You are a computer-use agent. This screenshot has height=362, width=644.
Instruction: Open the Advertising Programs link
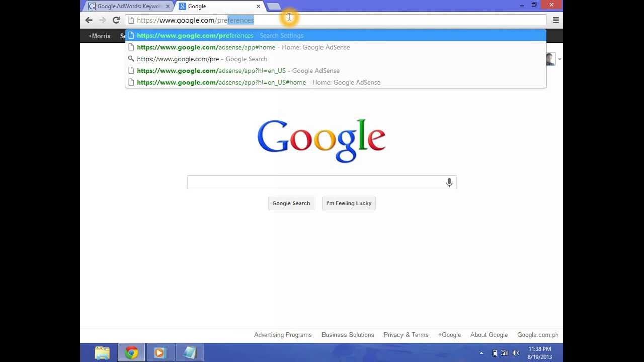coord(283,335)
